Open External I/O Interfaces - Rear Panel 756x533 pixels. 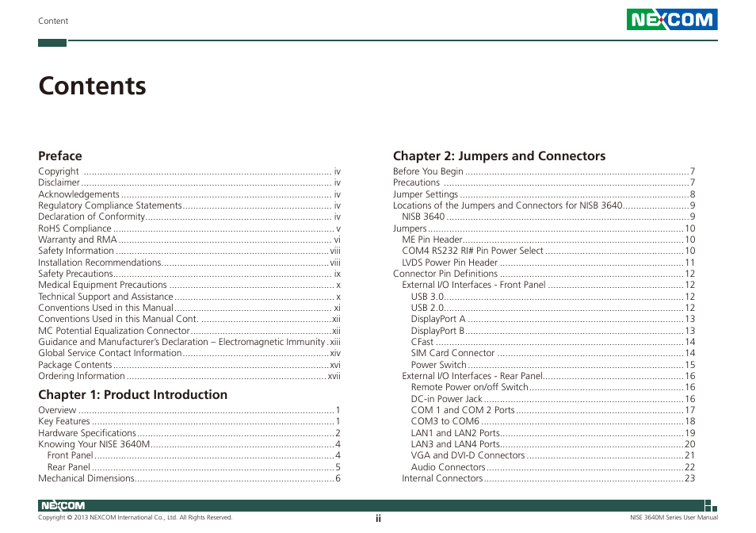(x=548, y=376)
